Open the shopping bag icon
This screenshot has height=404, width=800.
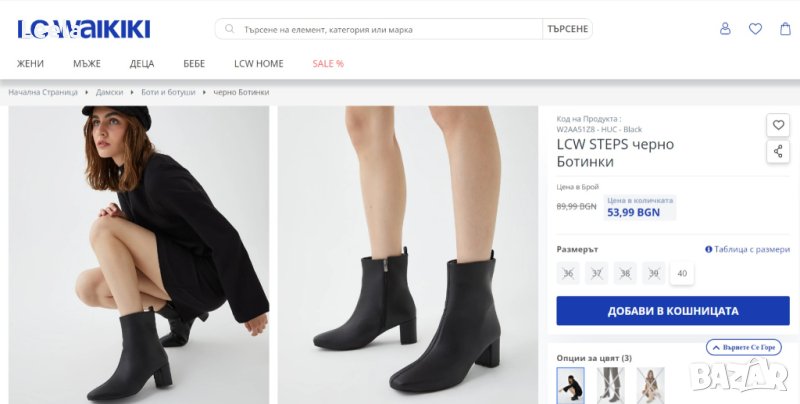[785, 29]
